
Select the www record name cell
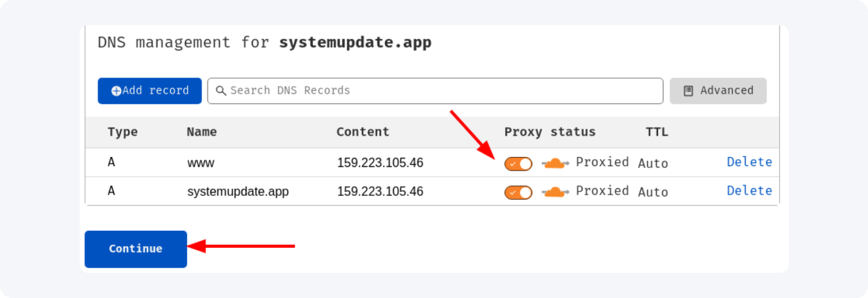coord(201,163)
